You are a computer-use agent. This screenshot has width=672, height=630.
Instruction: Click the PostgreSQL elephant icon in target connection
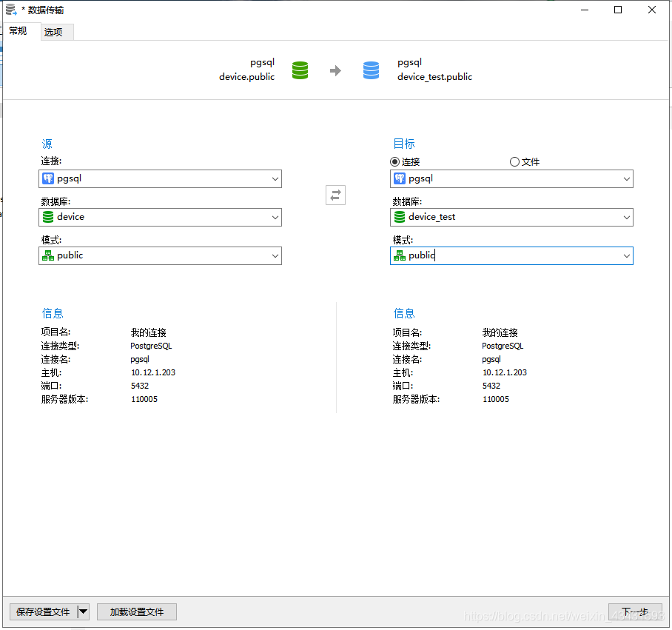(x=400, y=178)
